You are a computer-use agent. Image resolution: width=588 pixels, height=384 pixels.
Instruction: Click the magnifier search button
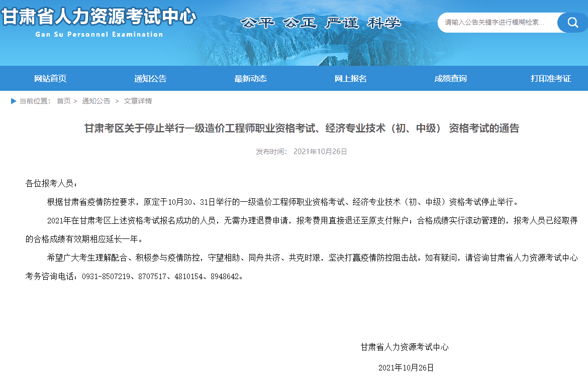click(572, 23)
